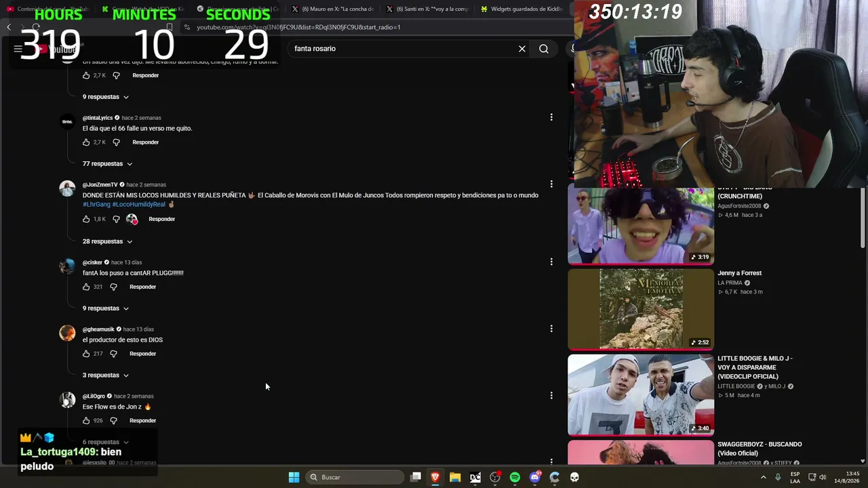Dislike the @ghearmusik comment
This screenshot has width=868, height=488.
[113, 354]
